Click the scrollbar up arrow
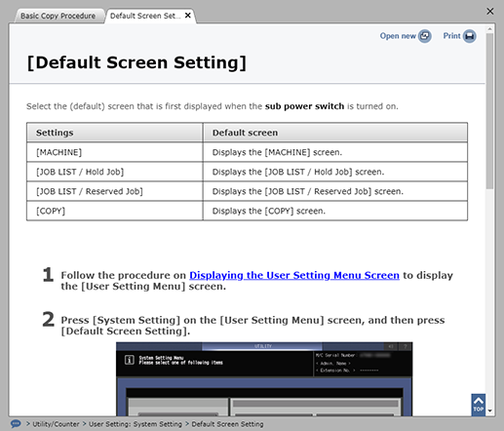504x431 pixels. click(x=489, y=29)
